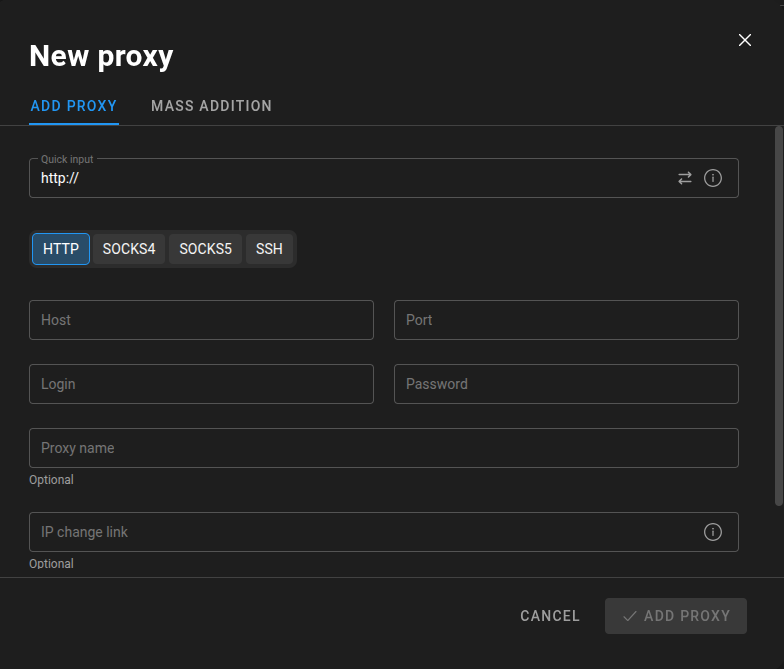Focus the Port input field
784x669 pixels.
566,320
